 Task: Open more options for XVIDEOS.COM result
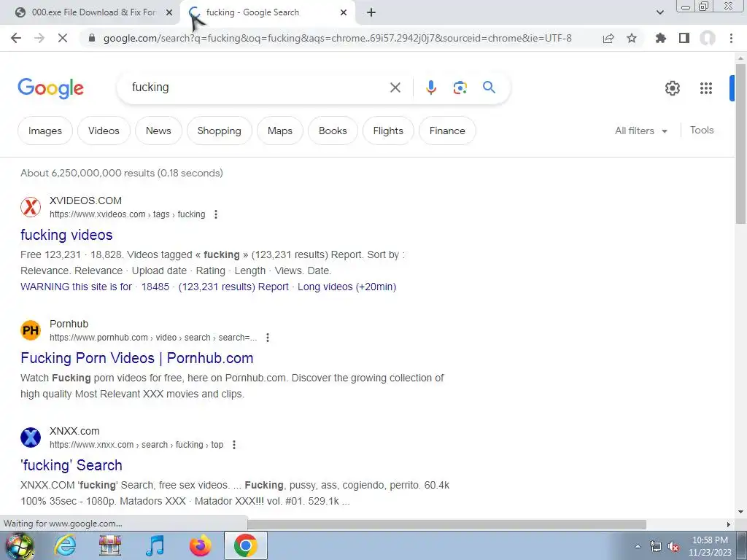216,214
